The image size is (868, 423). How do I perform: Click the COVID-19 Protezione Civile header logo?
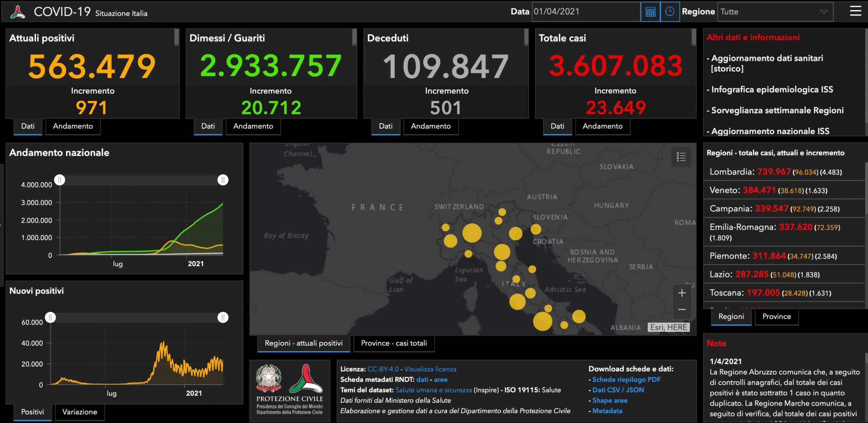[x=18, y=12]
